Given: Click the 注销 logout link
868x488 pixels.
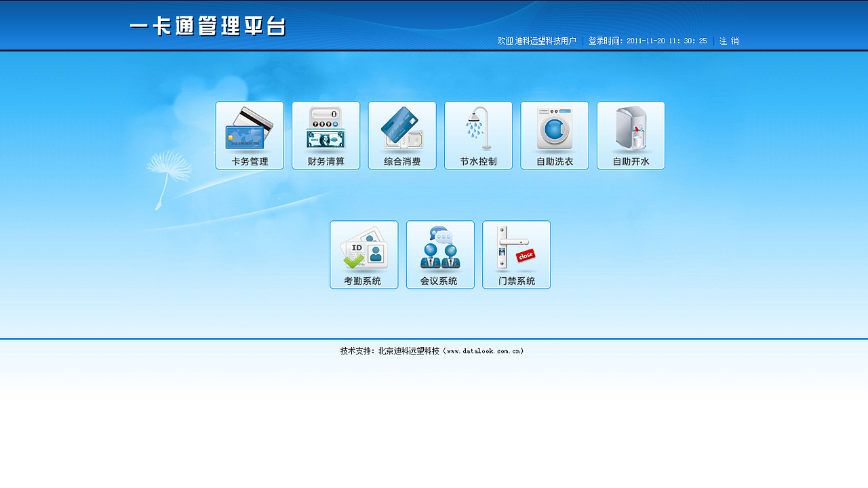Looking at the screenshot, I should tap(729, 41).
